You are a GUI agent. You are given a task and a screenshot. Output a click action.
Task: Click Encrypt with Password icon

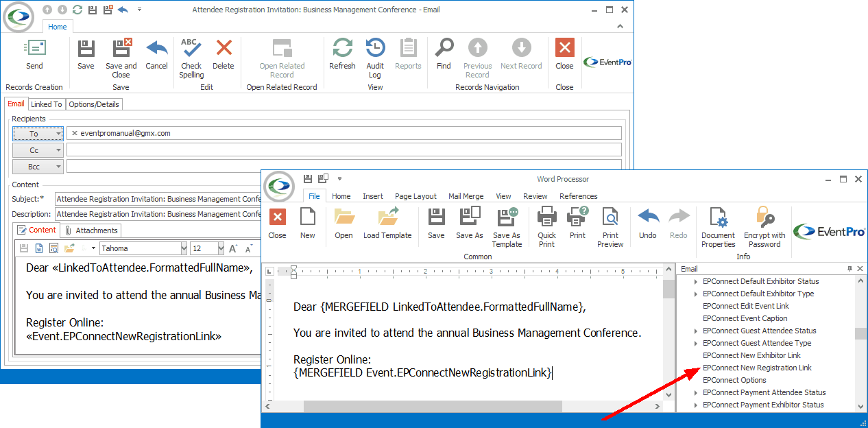click(x=765, y=217)
